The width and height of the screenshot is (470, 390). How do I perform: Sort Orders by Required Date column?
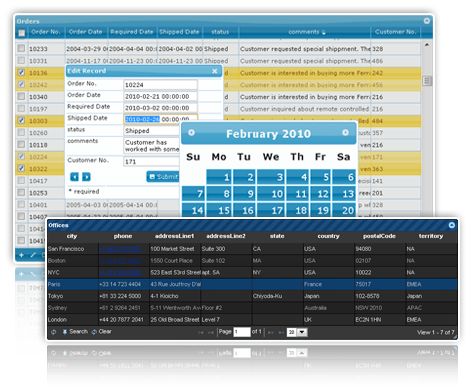tap(132, 32)
